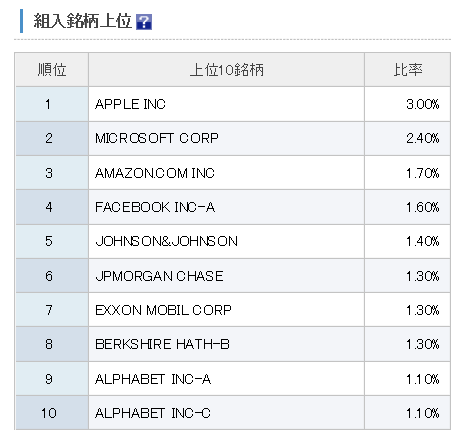Click AMAZON.COM INC entry
460x436 pixels.
tap(155, 173)
